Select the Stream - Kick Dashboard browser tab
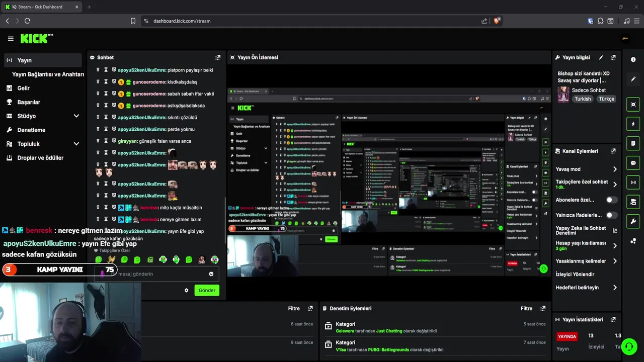The image size is (644, 362). click(42, 7)
